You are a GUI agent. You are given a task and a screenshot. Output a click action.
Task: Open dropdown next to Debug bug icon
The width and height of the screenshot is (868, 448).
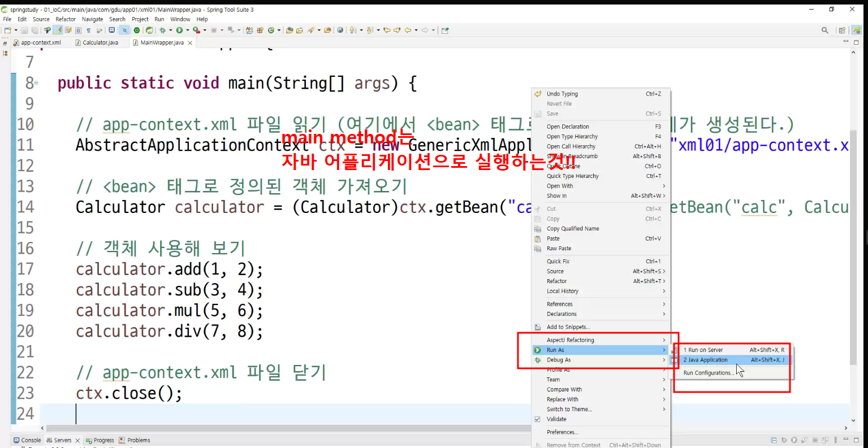click(170, 30)
